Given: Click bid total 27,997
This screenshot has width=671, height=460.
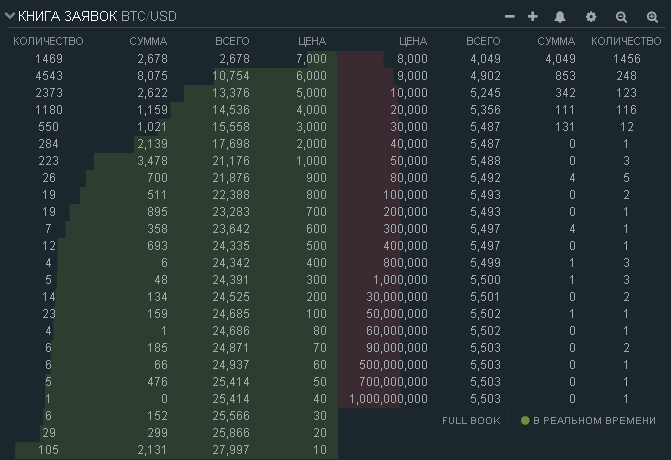Looking at the screenshot, I should (x=231, y=450).
